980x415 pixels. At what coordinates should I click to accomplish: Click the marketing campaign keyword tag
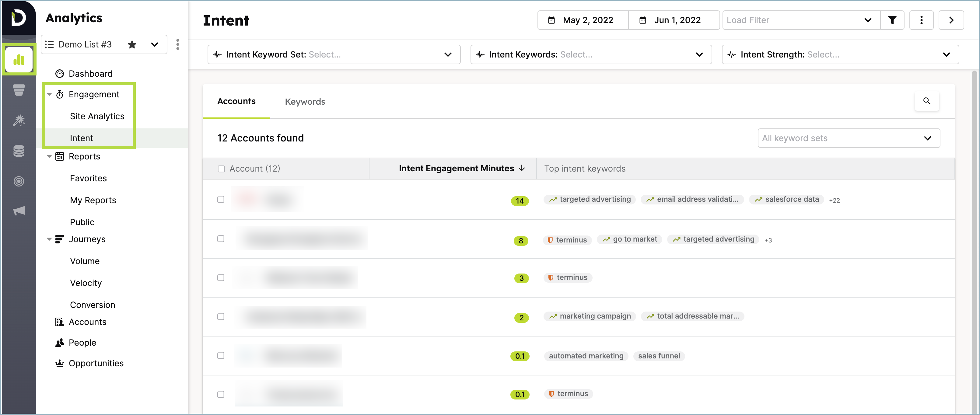point(589,316)
